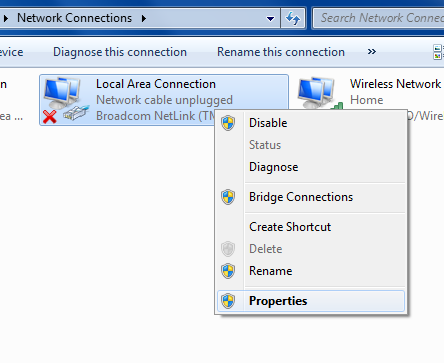This screenshot has width=444, height=363.
Task: Click shield icon beside Bridge Connections
Action: pyautogui.click(x=228, y=197)
